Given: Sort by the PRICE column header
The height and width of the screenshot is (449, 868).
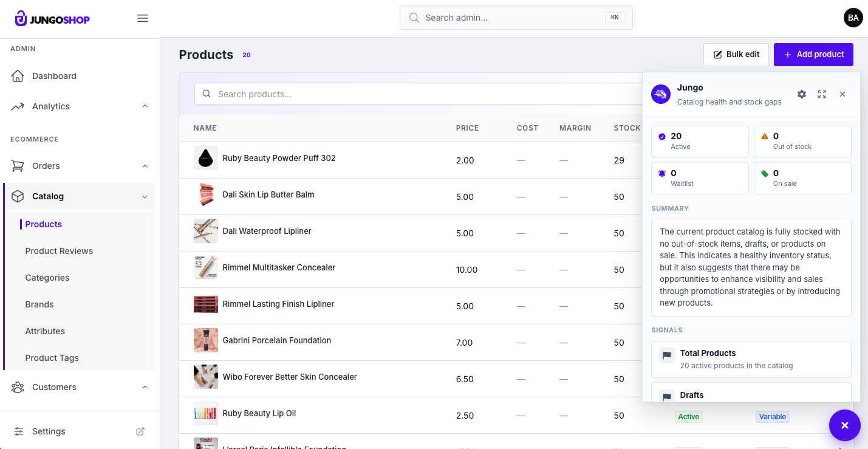Looking at the screenshot, I should click(468, 128).
